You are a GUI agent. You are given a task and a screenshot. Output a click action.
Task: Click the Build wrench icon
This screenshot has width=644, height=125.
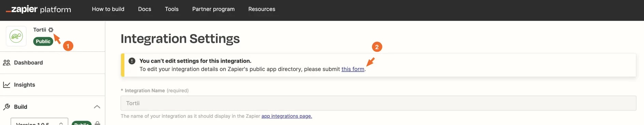(x=6, y=107)
